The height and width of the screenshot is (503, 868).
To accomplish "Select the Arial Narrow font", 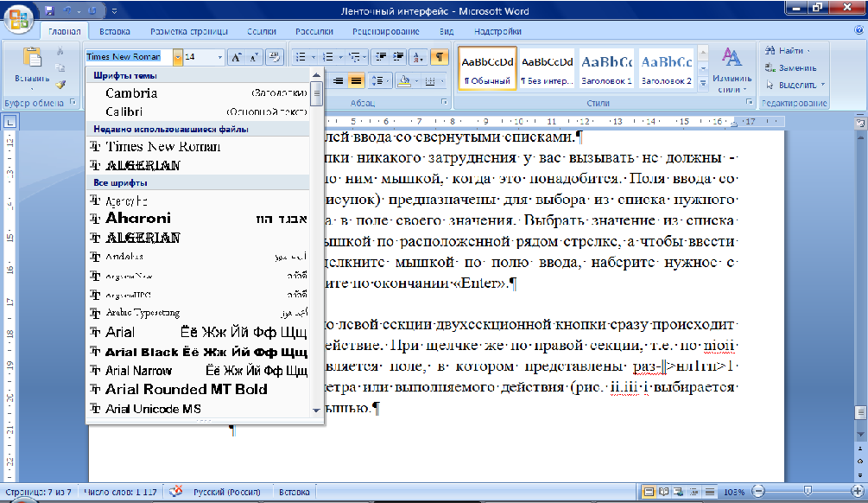I will click(198, 371).
